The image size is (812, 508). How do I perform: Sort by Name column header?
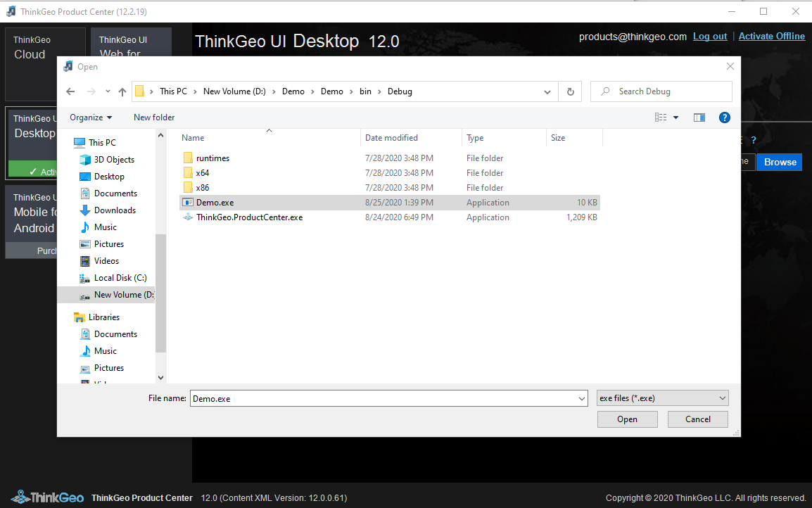point(269,138)
